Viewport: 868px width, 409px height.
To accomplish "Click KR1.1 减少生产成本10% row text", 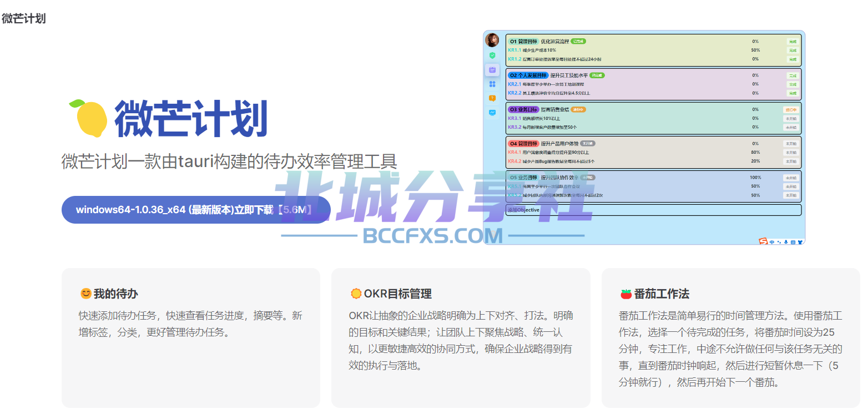I will click(532, 50).
